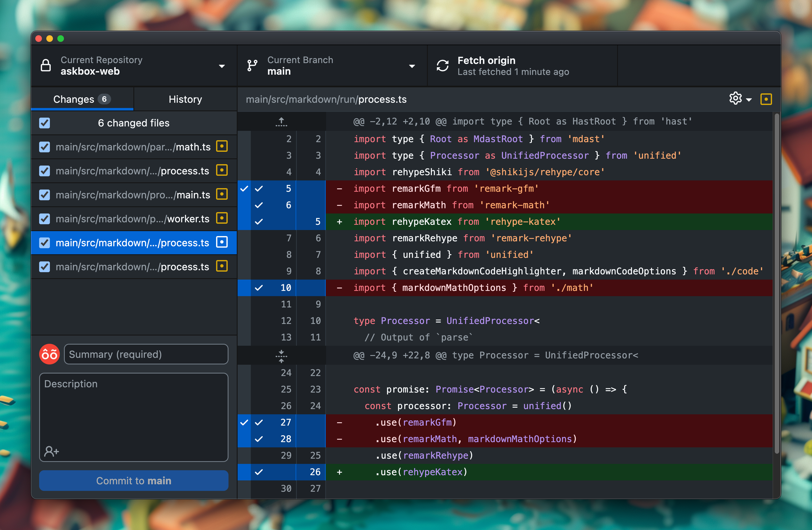Image resolution: width=812 pixels, height=530 pixels.
Task: Select the worker.ts file row
Action: pyautogui.click(x=134, y=219)
